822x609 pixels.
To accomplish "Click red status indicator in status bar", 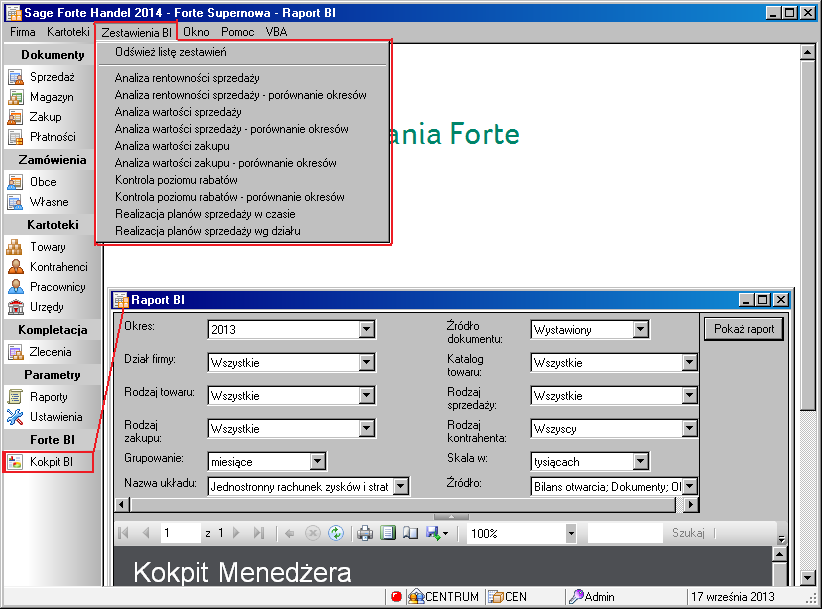I will coord(396,596).
